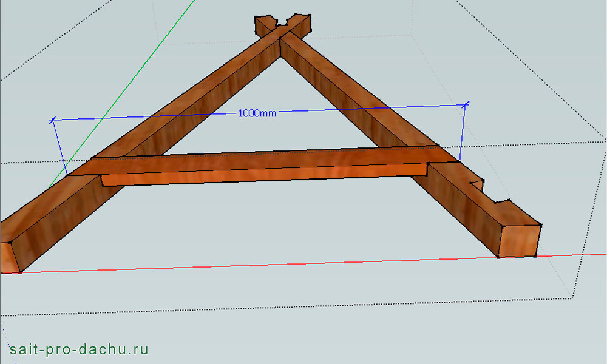This screenshot has width=607, height=364.
Task: Click the sait-pro-dachu.ru watermark text
Action: 79,350
